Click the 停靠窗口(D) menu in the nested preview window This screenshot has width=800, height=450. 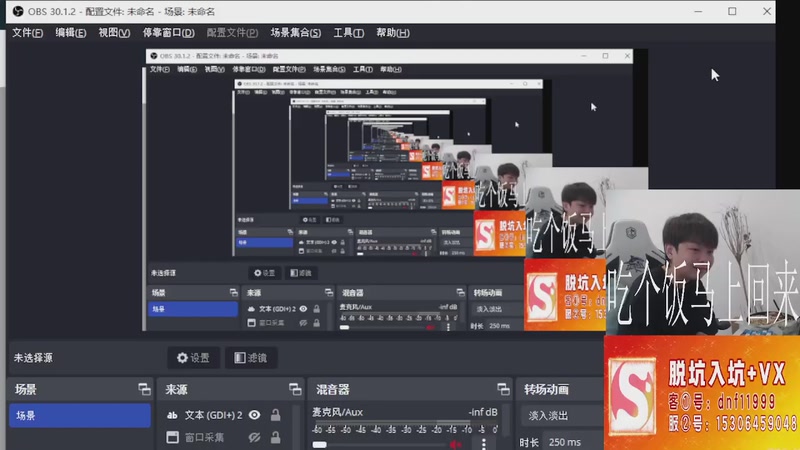pos(248,69)
